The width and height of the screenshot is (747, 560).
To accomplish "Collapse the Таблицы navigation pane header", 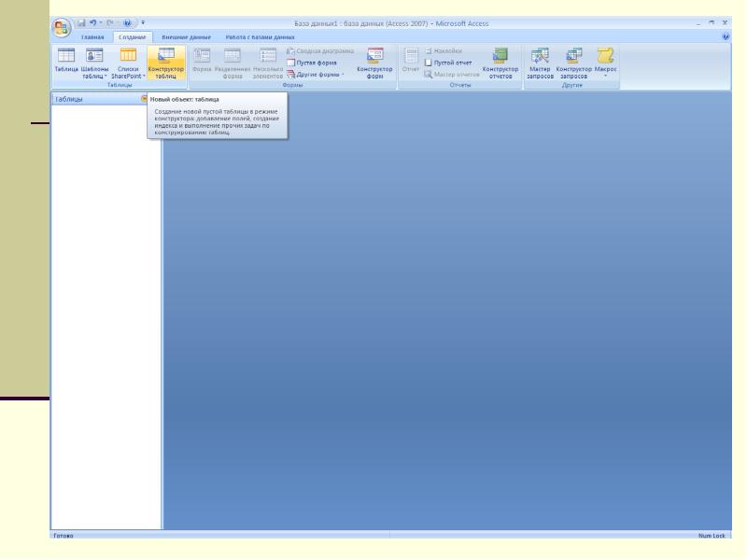I will (x=143, y=98).
